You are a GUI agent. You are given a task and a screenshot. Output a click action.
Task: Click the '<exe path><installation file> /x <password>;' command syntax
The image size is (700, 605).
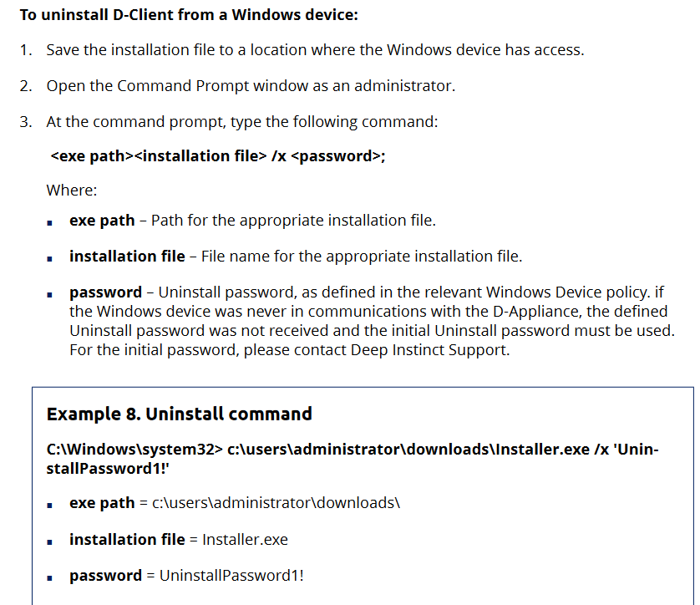pyautogui.click(x=218, y=156)
